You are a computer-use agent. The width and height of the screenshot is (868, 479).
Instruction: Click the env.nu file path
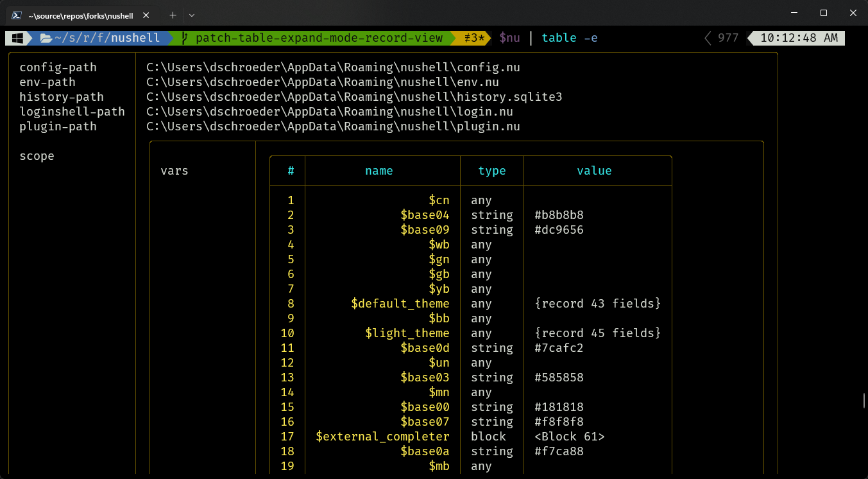click(323, 82)
